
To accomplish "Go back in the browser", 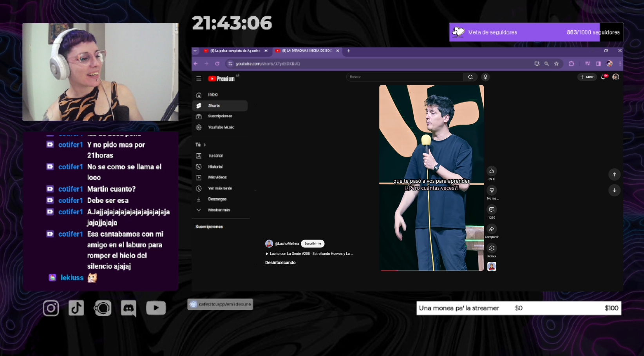I will 196,64.
